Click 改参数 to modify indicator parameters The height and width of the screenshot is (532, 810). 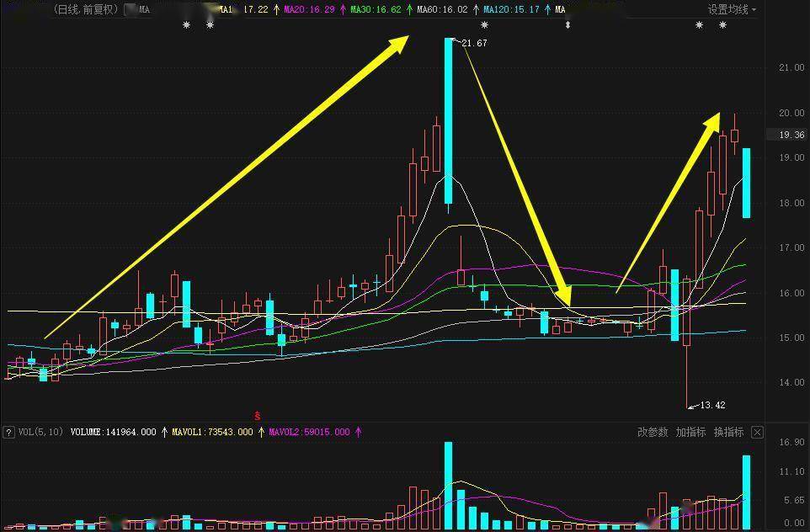coord(653,432)
